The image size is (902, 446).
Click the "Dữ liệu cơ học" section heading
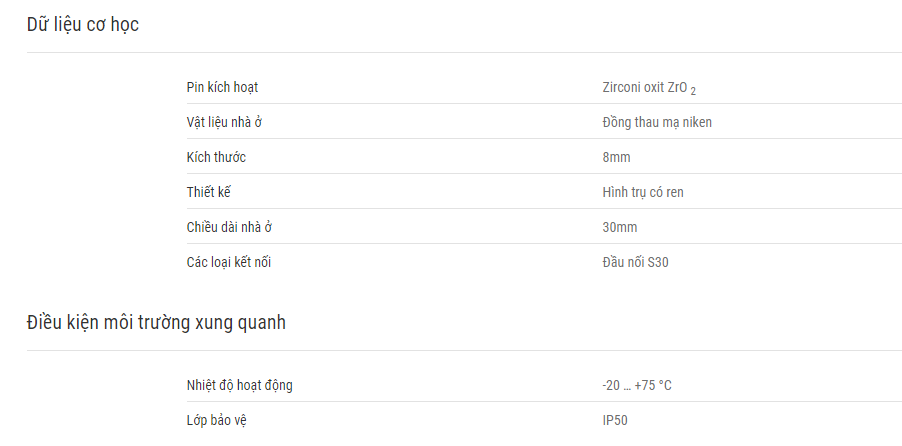point(83,25)
